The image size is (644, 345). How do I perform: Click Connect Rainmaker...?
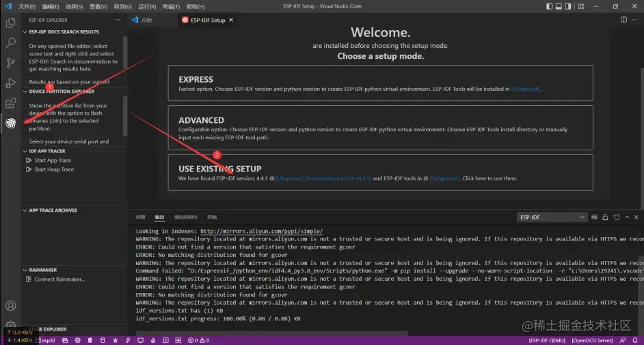click(x=59, y=279)
